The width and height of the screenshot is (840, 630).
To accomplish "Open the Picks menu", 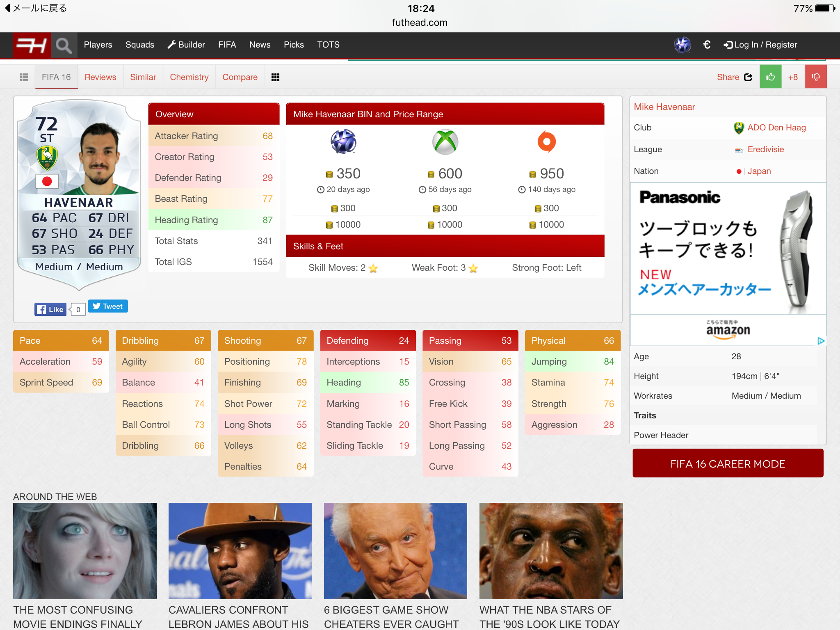I will [294, 45].
